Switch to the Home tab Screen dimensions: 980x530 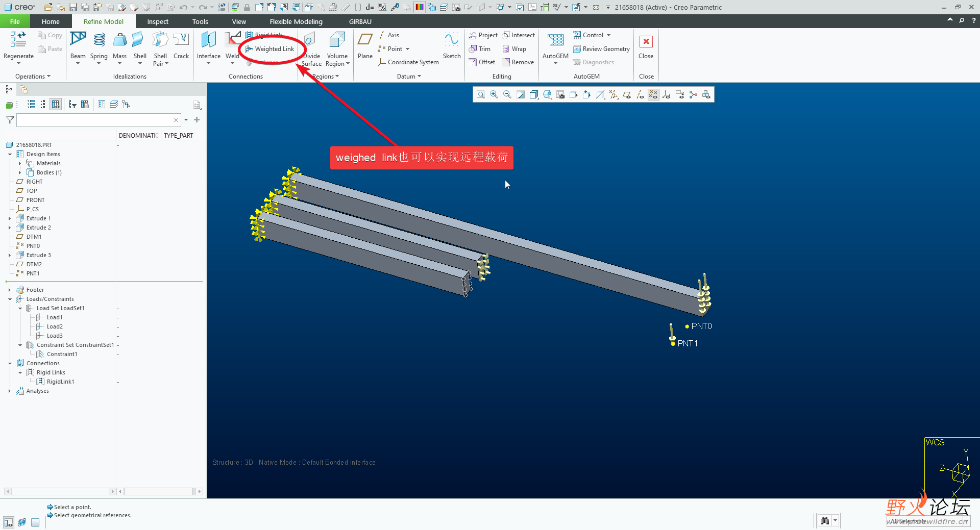51,21
